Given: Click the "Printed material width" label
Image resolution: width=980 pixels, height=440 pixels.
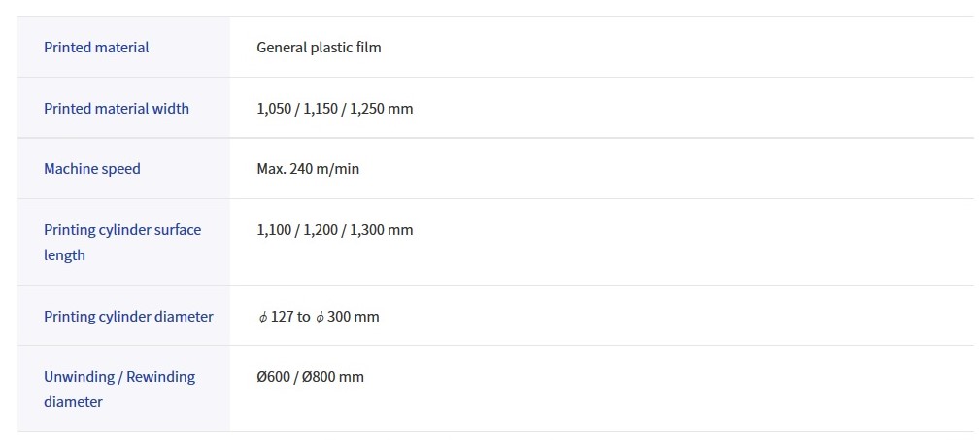Looking at the screenshot, I should (x=117, y=108).
